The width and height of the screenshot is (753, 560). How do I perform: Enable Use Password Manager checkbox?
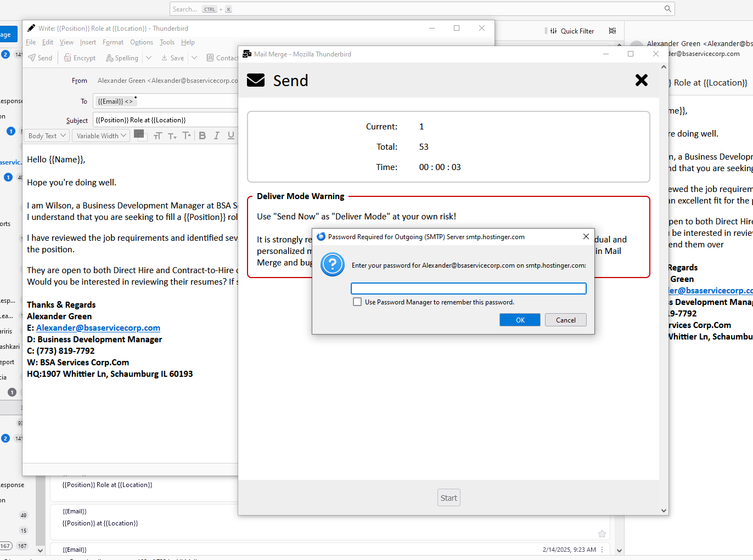[x=358, y=302]
